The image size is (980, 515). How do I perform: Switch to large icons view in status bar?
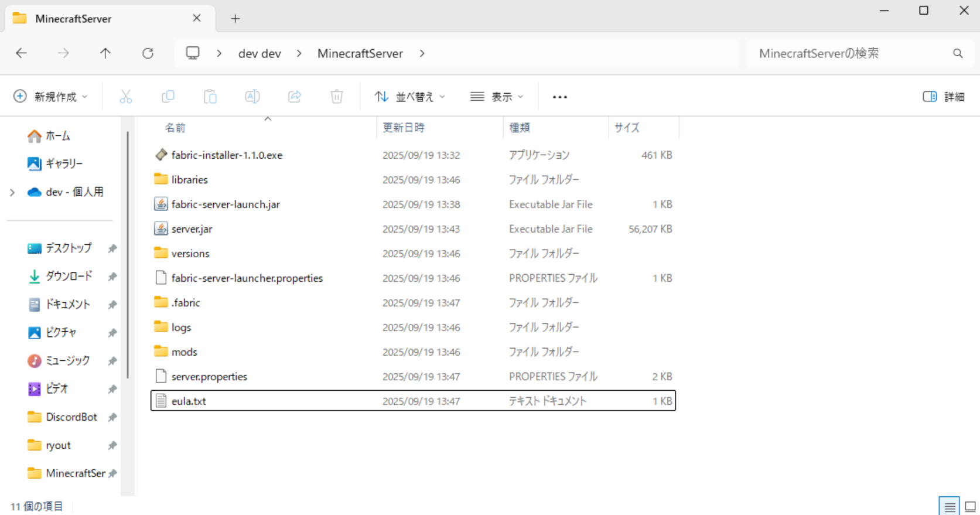click(x=970, y=507)
